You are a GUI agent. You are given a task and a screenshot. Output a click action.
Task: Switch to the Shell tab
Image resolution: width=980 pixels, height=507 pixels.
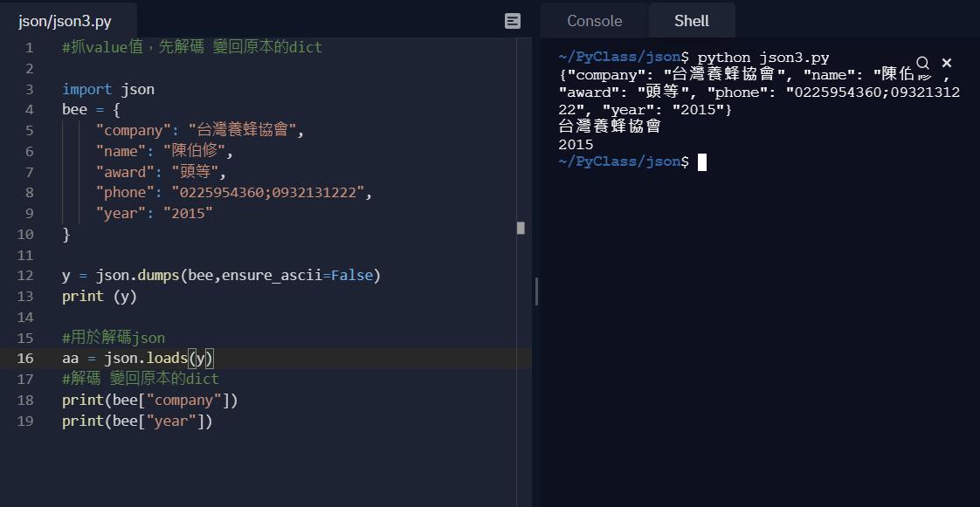coord(690,20)
